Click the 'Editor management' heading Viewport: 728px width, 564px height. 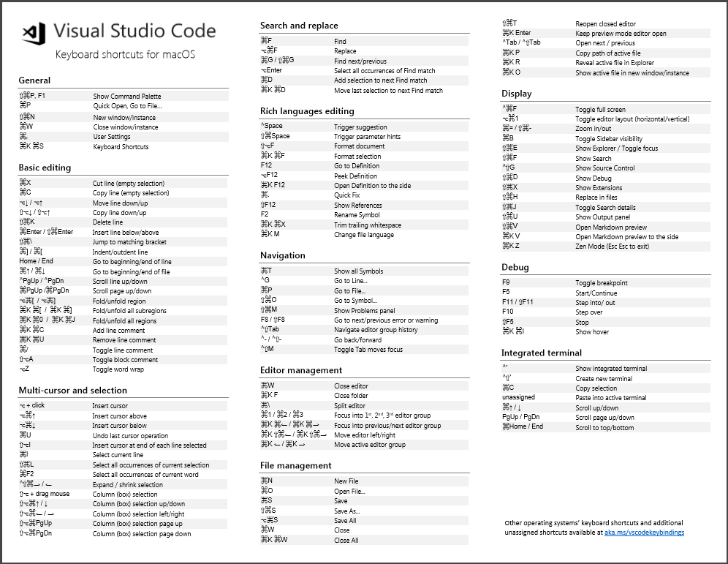(x=300, y=370)
